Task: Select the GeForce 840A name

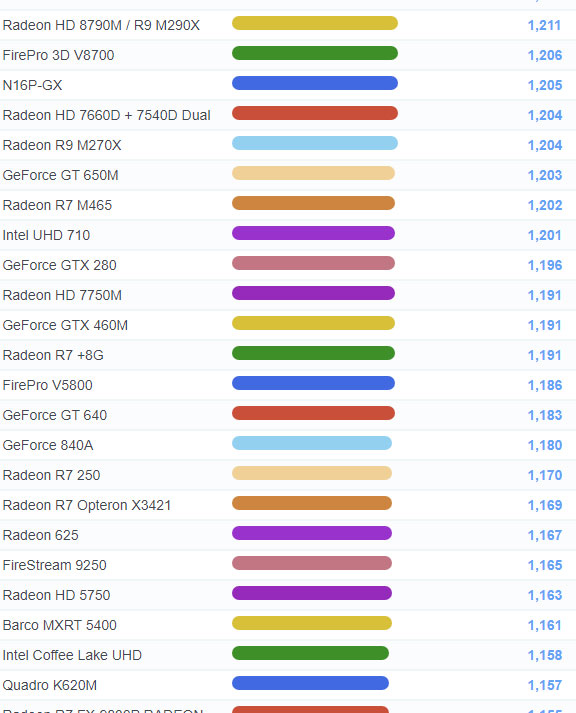Action: click(x=48, y=445)
